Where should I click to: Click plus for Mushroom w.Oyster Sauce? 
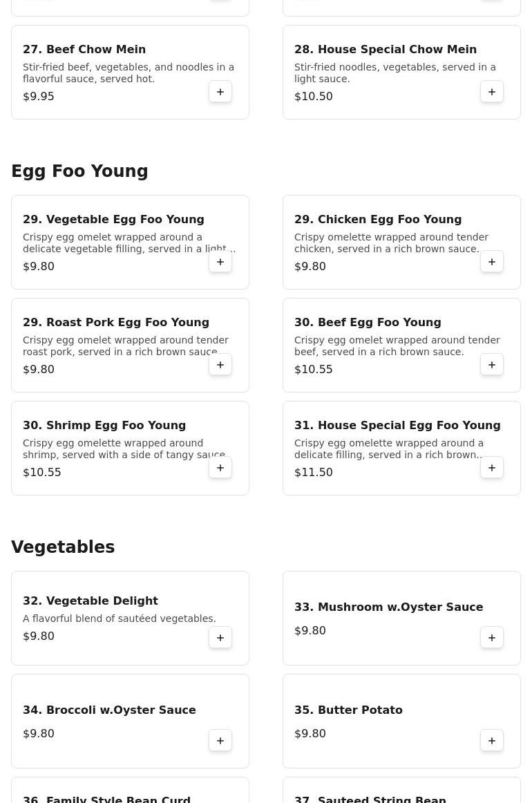pyautogui.click(x=492, y=638)
